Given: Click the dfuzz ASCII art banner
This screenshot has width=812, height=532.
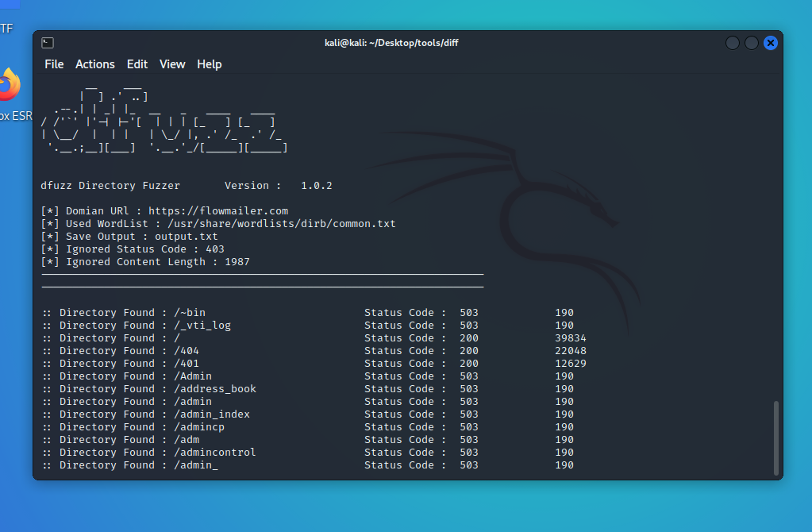Looking at the screenshot, I should (x=164, y=119).
